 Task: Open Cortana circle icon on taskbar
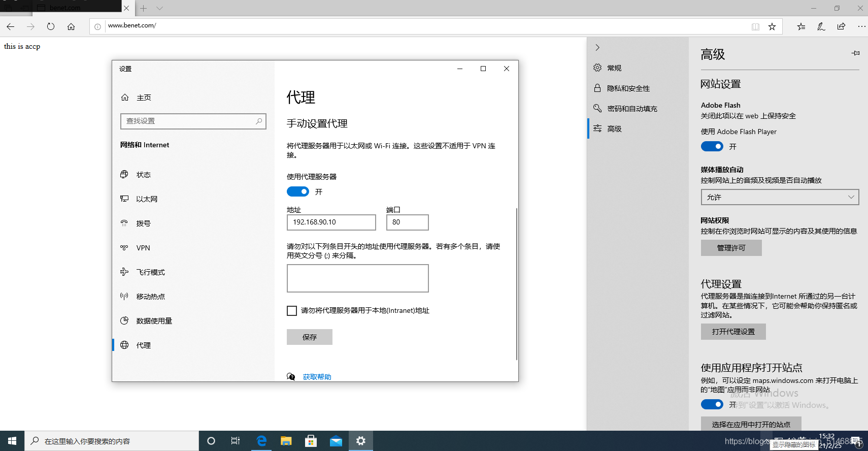pyautogui.click(x=211, y=441)
